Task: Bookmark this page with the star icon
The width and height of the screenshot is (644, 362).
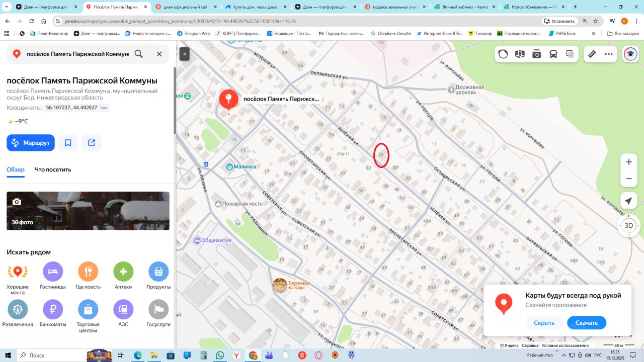Action: pyautogui.click(x=596, y=21)
